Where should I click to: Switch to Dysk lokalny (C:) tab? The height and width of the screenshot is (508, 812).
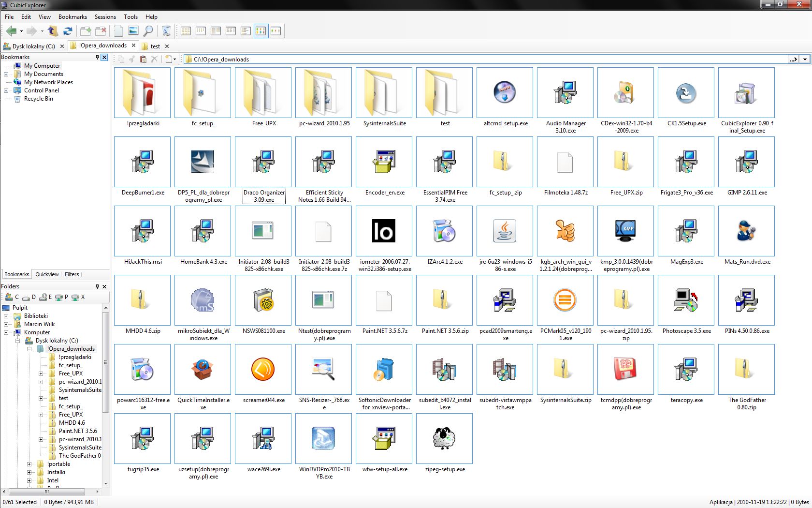tap(34, 46)
